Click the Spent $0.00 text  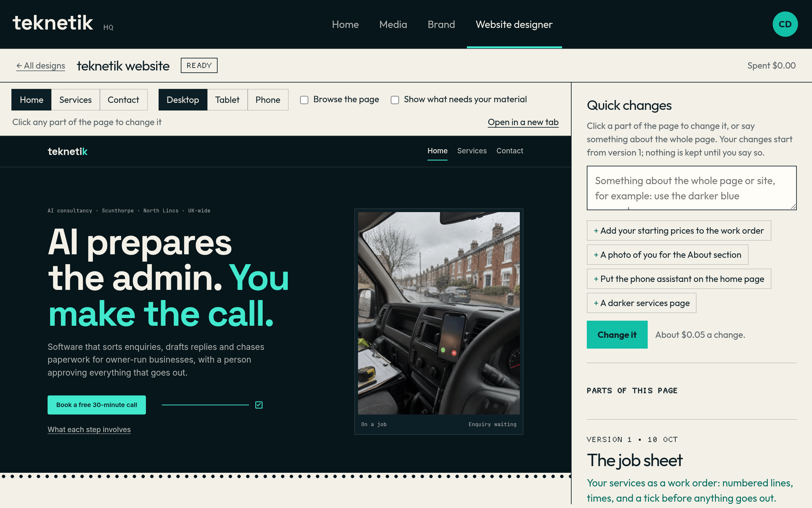tap(771, 65)
